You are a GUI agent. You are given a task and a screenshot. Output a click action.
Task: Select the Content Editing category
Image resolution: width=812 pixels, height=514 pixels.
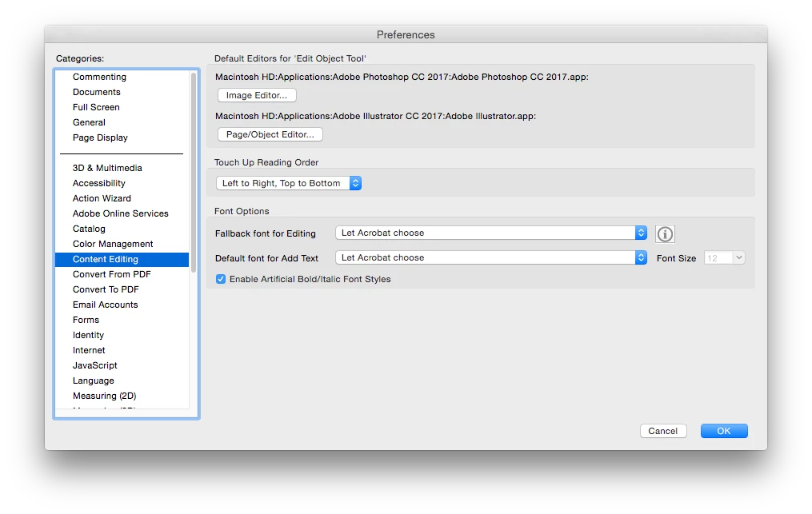pyautogui.click(x=122, y=259)
